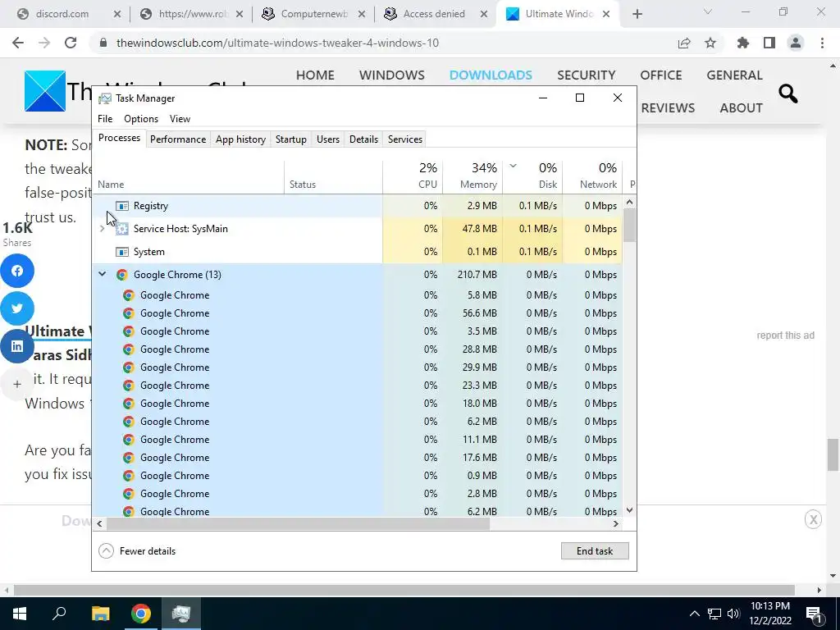
Task: Open the DOWNLOADS site nav link
Action: pos(491,75)
